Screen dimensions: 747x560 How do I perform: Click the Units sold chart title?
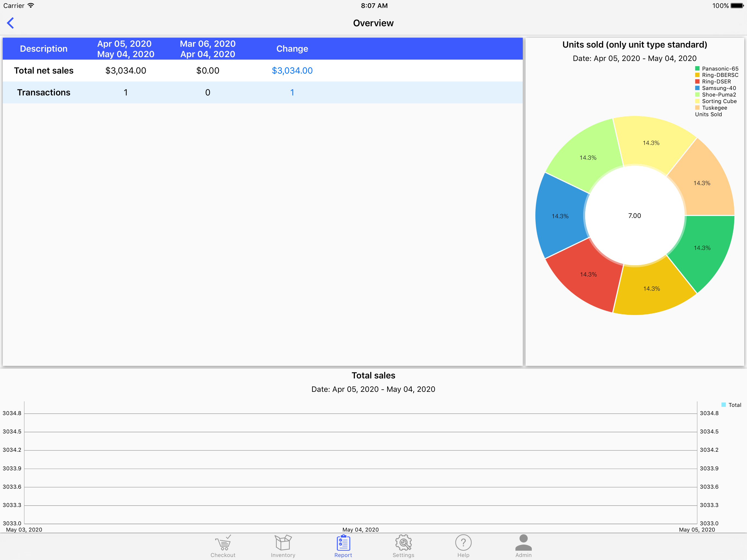pos(635,45)
